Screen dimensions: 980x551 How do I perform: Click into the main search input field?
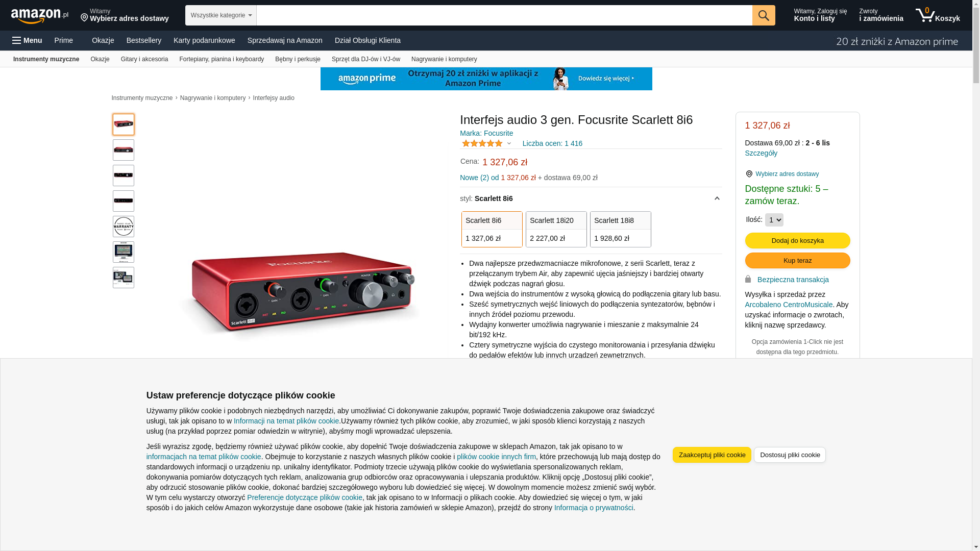504,15
